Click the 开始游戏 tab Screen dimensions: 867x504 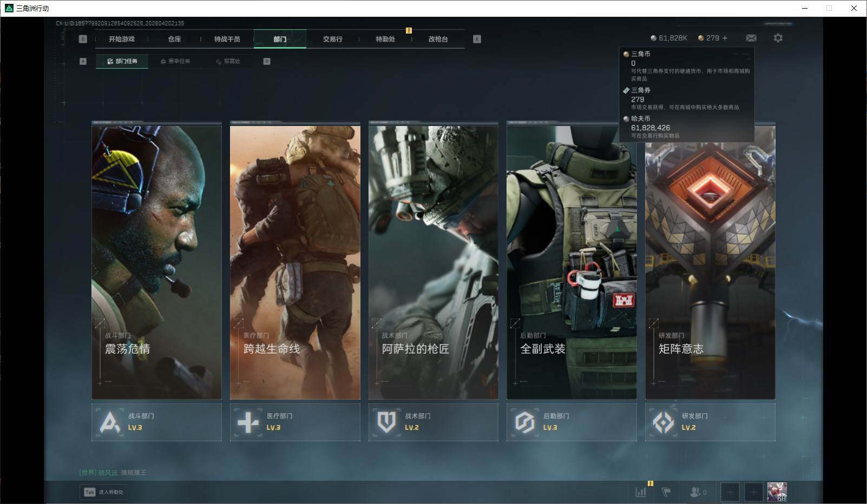(121, 39)
